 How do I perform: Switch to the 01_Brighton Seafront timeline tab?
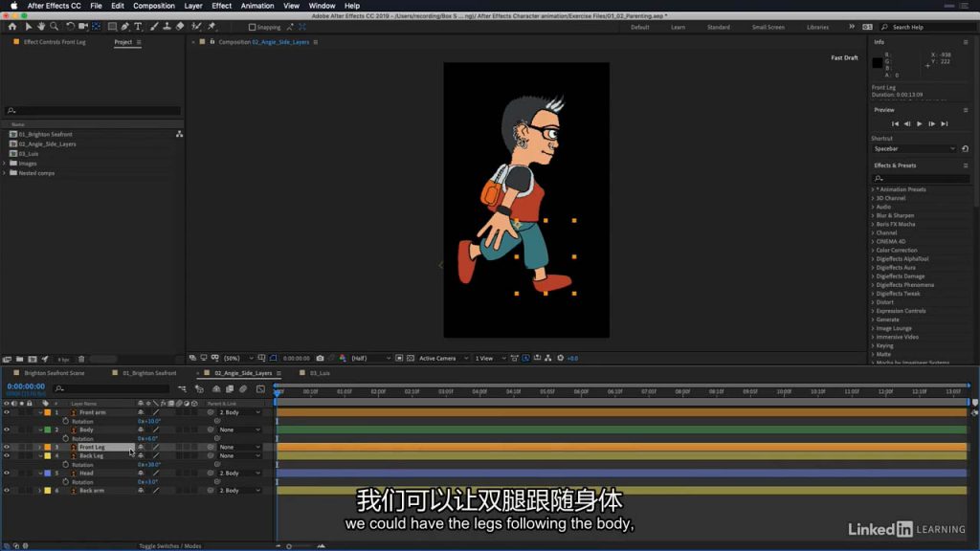click(149, 373)
